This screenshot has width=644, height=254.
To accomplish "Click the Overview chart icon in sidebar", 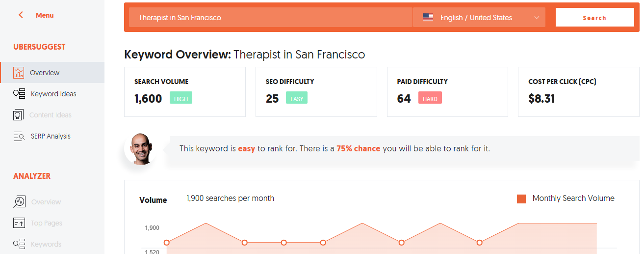I will (19, 73).
